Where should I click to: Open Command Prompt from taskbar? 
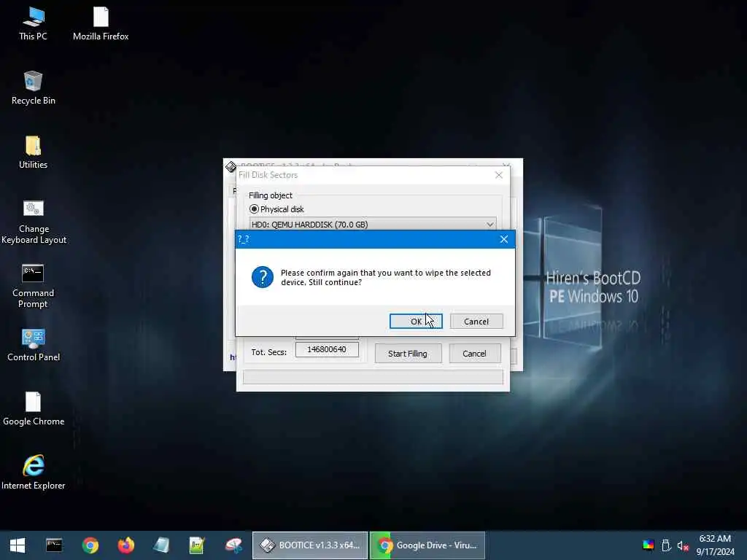(54, 545)
